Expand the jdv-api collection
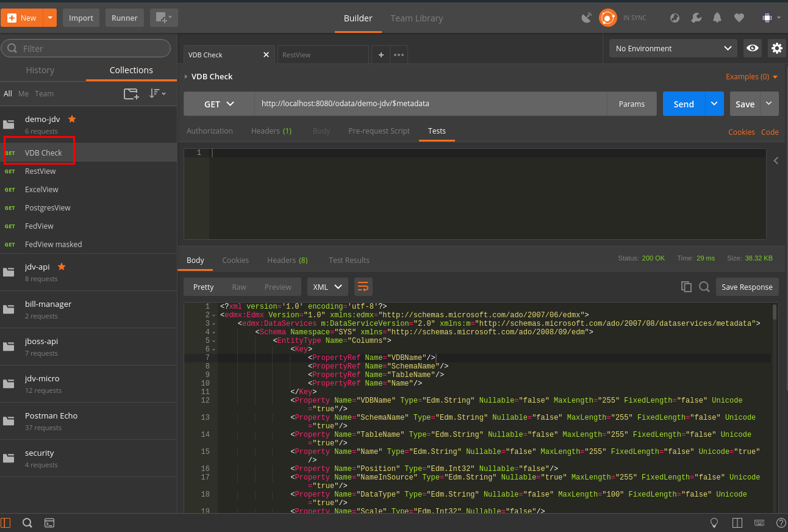The image size is (788, 532). coord(88,272)
